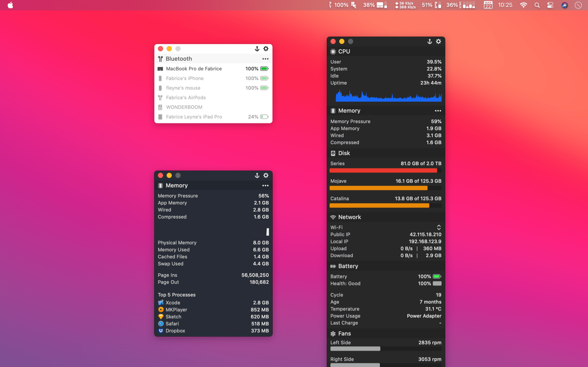Click the Disk section icon
The width and height of the screenshot is (588, 367).
(333, 153)
